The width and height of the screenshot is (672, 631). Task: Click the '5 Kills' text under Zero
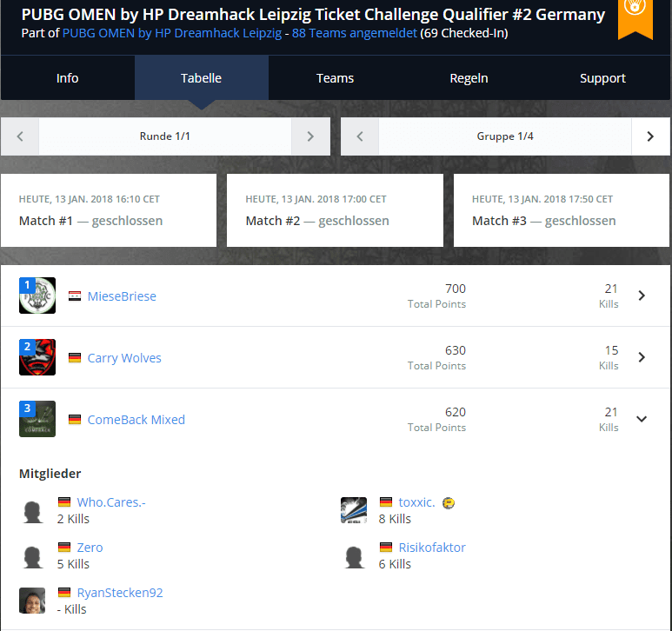(x=73, y=565)
